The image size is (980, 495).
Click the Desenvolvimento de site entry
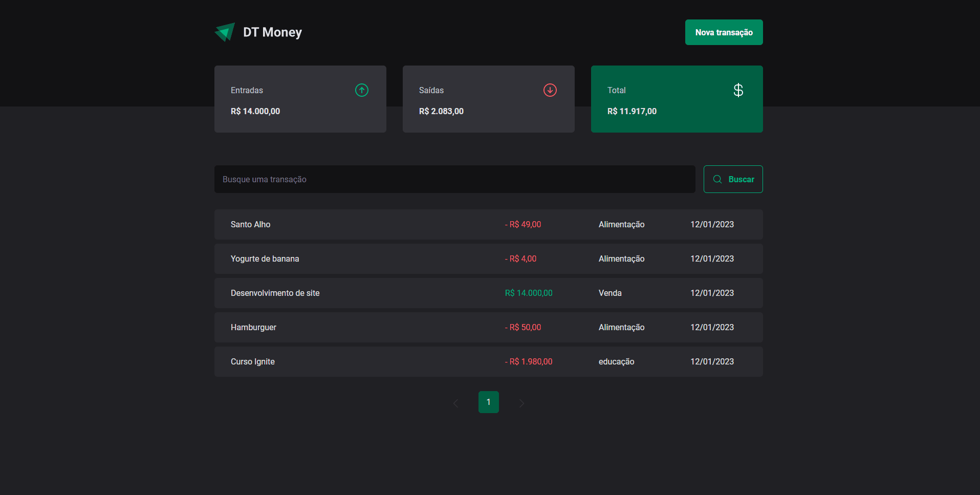275,293
